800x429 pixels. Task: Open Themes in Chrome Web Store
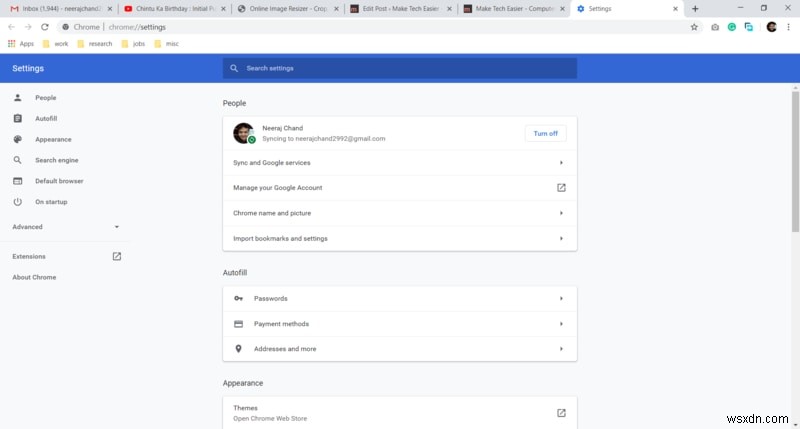[399, 413]
